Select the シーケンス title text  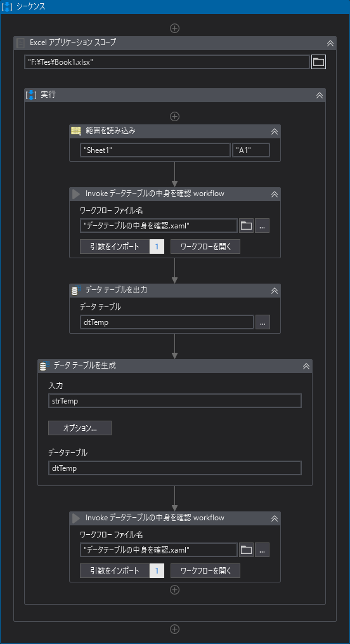click(x=31, y=6)
